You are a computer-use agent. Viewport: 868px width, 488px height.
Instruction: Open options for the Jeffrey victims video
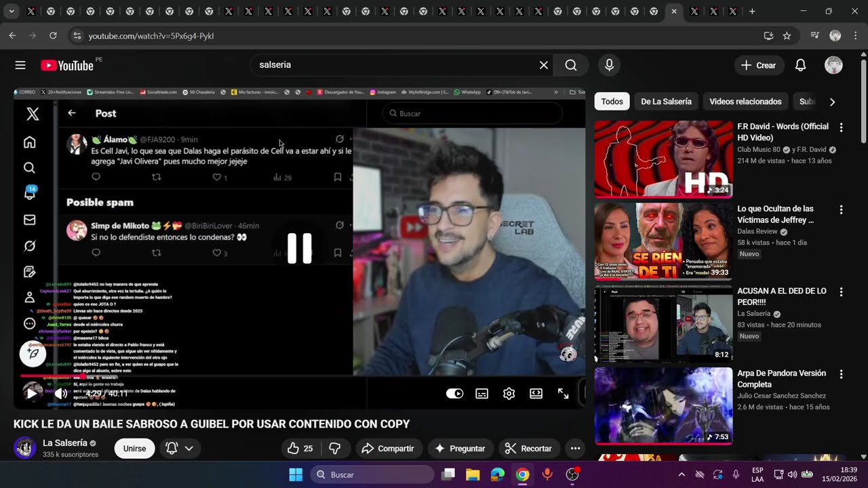pyautogui.click(x=841, y=210)
